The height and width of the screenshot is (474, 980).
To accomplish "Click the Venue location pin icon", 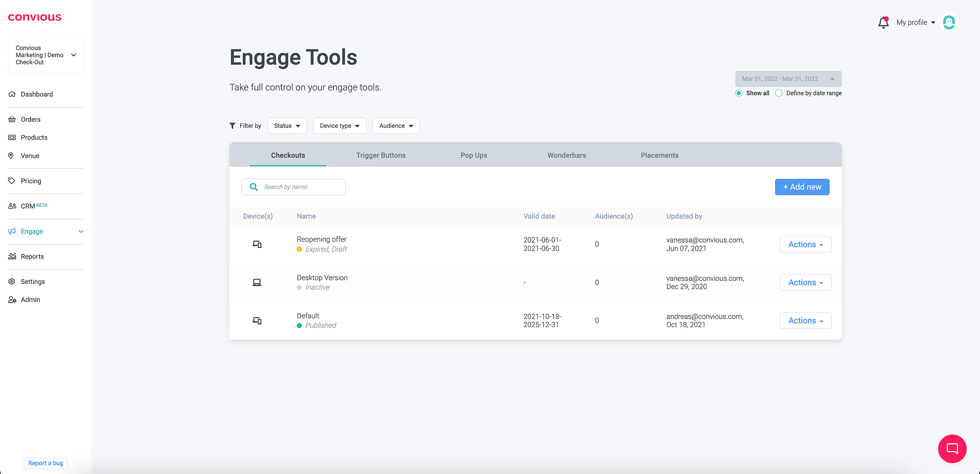I will 11,156.
